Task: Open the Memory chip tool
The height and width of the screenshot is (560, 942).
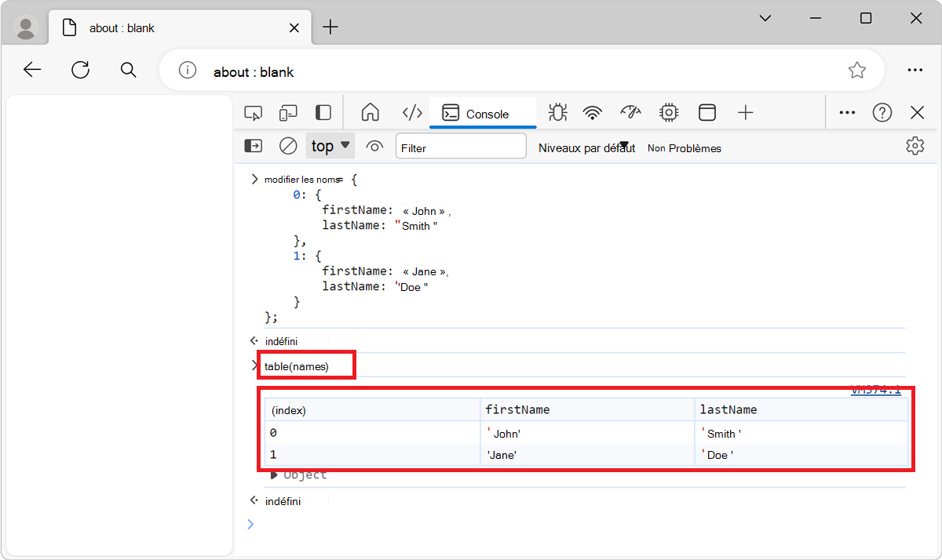Action: point(669,113)
